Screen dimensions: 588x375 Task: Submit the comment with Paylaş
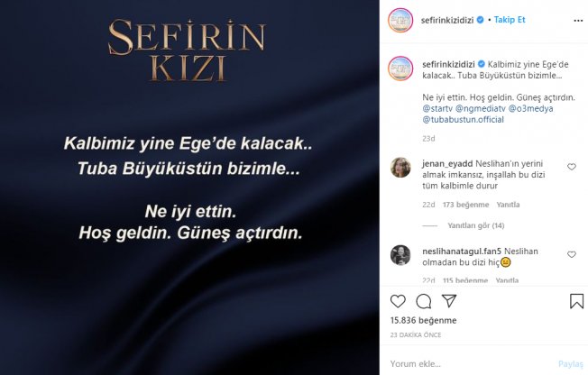point(571,364)
